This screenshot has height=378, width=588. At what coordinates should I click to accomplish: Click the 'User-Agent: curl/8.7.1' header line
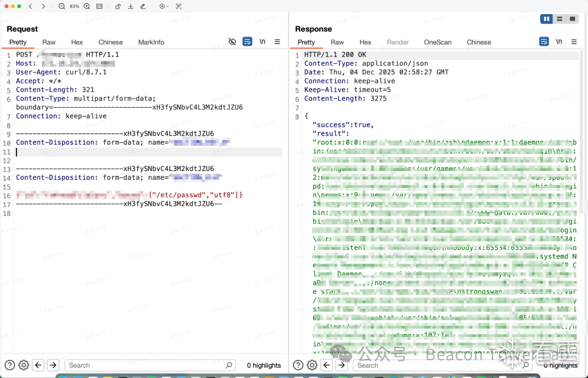click(61, 72)
